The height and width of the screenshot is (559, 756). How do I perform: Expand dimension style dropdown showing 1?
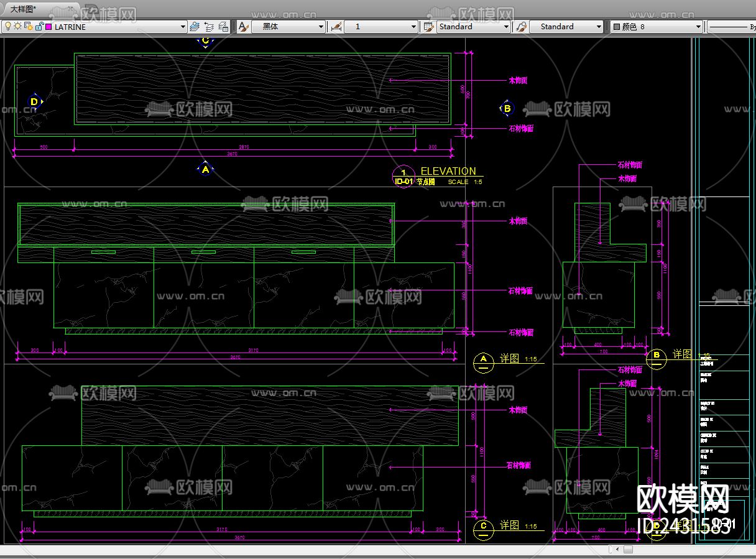point(413,27)
